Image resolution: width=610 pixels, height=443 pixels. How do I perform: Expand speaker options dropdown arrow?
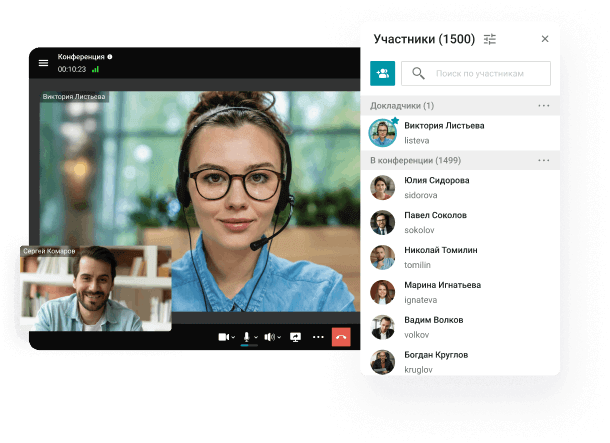point(278,338)
